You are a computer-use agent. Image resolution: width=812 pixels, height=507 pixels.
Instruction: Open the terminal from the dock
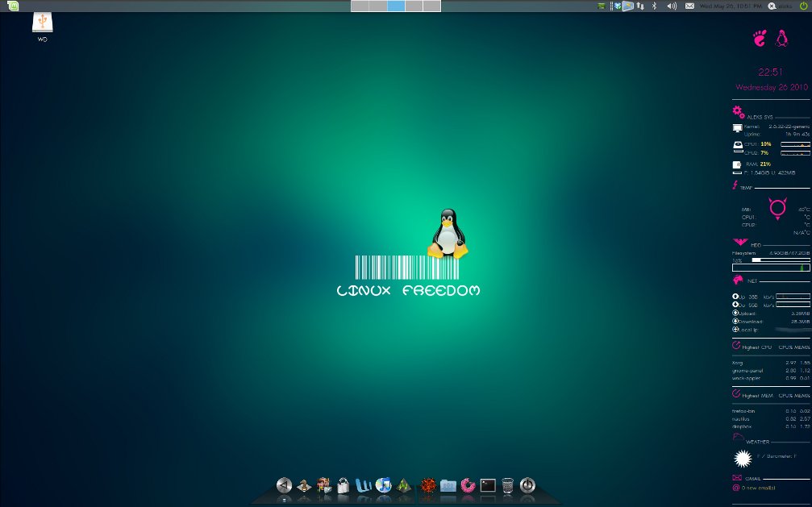tap(488, 485)
